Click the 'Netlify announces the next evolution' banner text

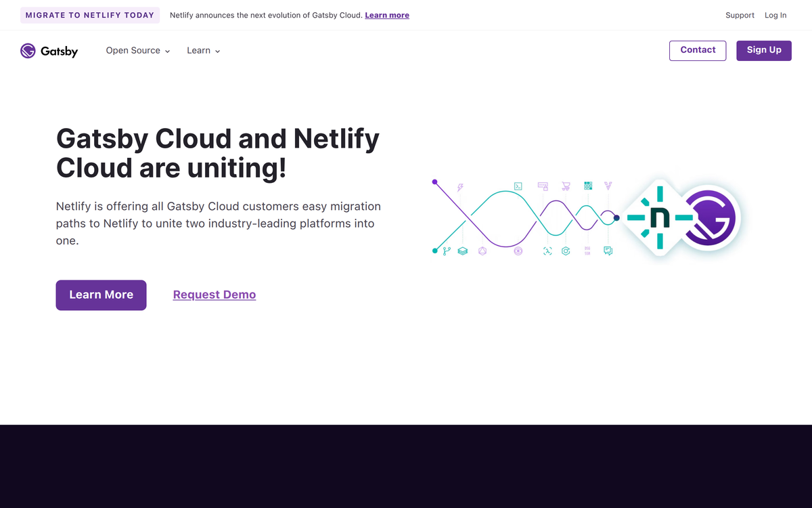point(266,15)
